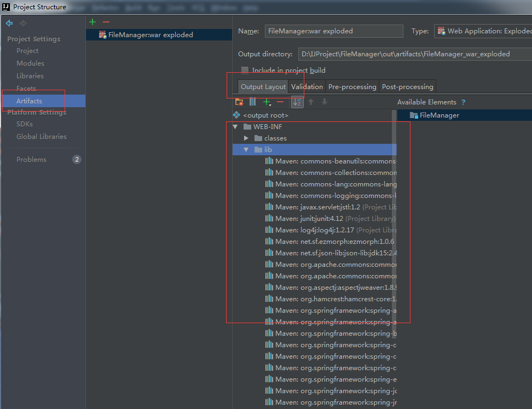Click the Create Directory icon in layout toolbar
The image size is (532, 409).
239,102
